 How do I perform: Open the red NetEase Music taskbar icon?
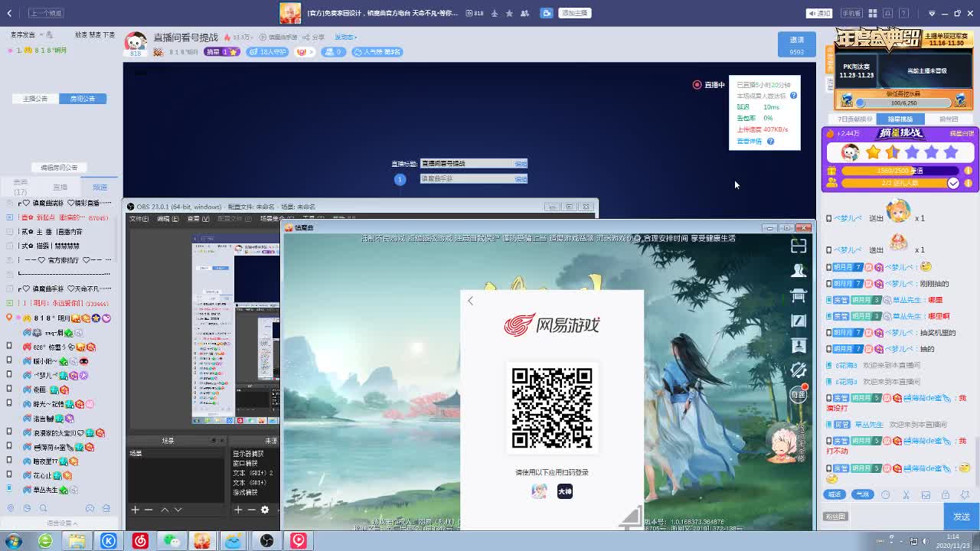point(140,541)
